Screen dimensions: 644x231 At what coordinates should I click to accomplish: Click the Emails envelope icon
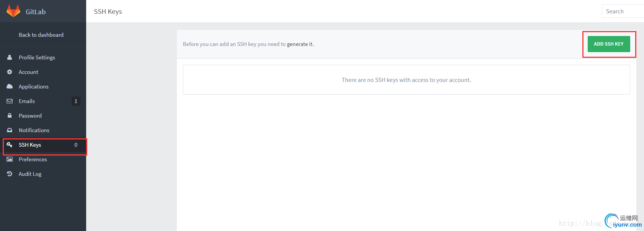pos(10,101)
